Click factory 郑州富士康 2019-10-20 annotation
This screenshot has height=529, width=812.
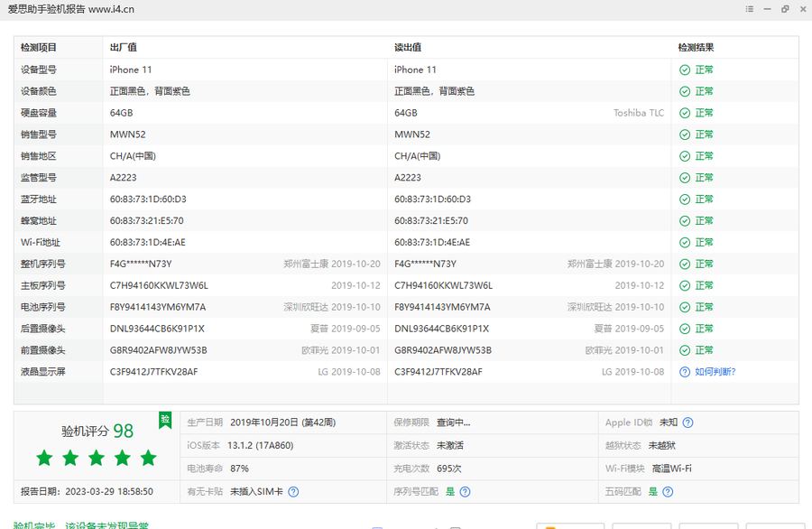[332, 264]
